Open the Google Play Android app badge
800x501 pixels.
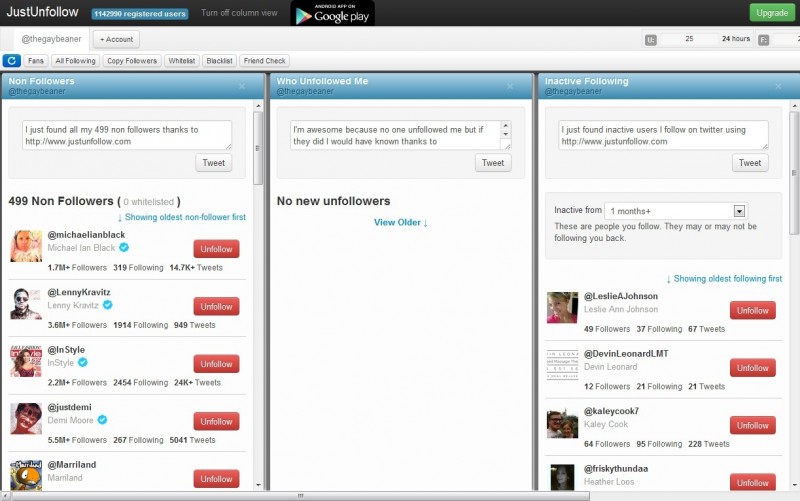(x=333, y=13)
